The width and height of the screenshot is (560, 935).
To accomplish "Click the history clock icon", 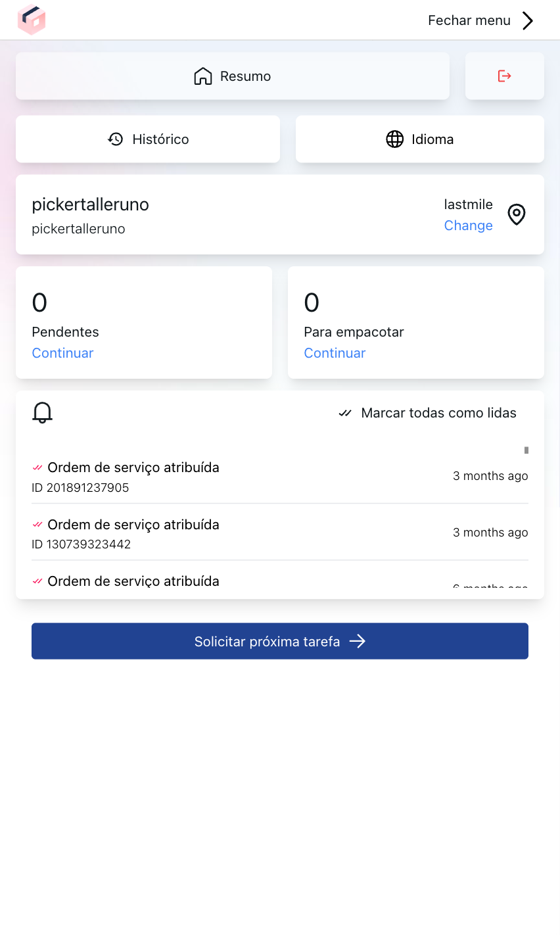I will click(115, 139).
